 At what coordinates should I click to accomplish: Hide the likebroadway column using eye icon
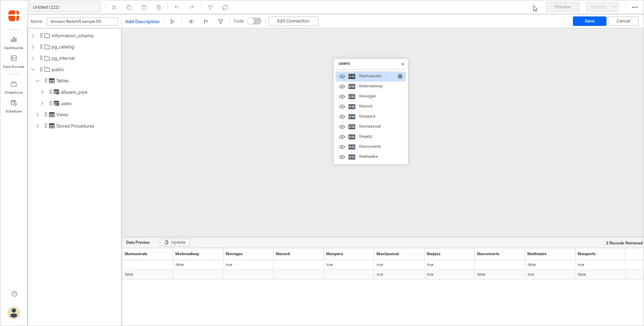tap(342, 87)
